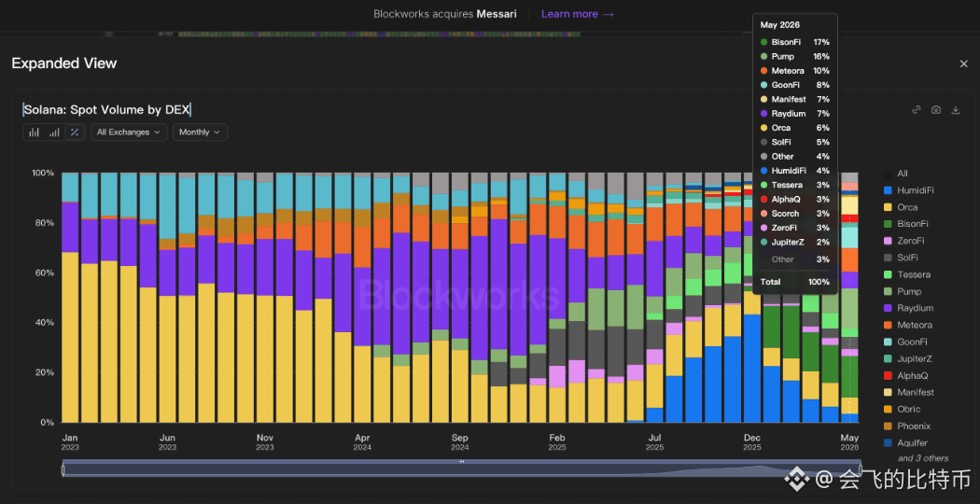Image resolution: width=980 pixels, height=504 pixels.
Task: Click the Total 100% row in tooltip
Action: (x=795, y=282)
